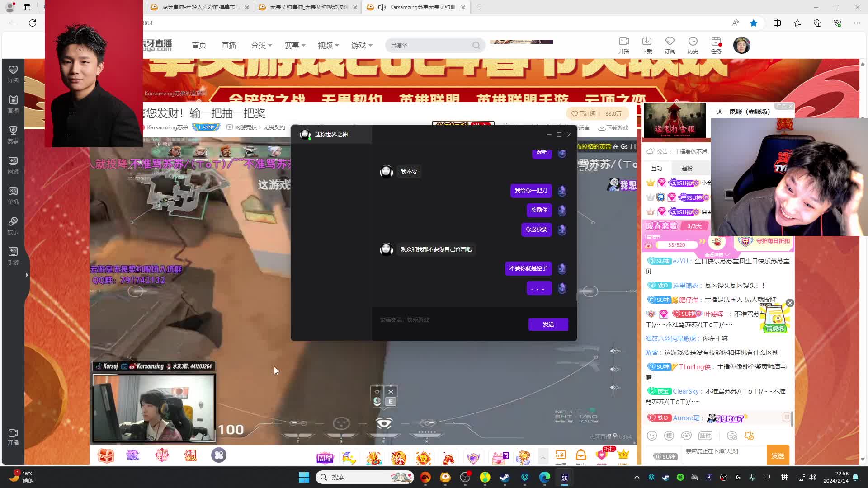Screen dimensions: 868x488
Task: Toggle the danmaku block filter icon
Action: coord(732,436)
